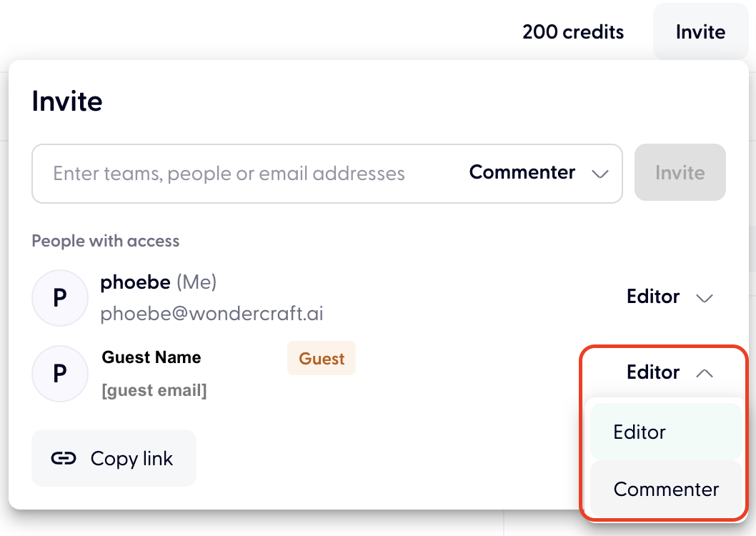Click the 200 credits label

point(573,32)
